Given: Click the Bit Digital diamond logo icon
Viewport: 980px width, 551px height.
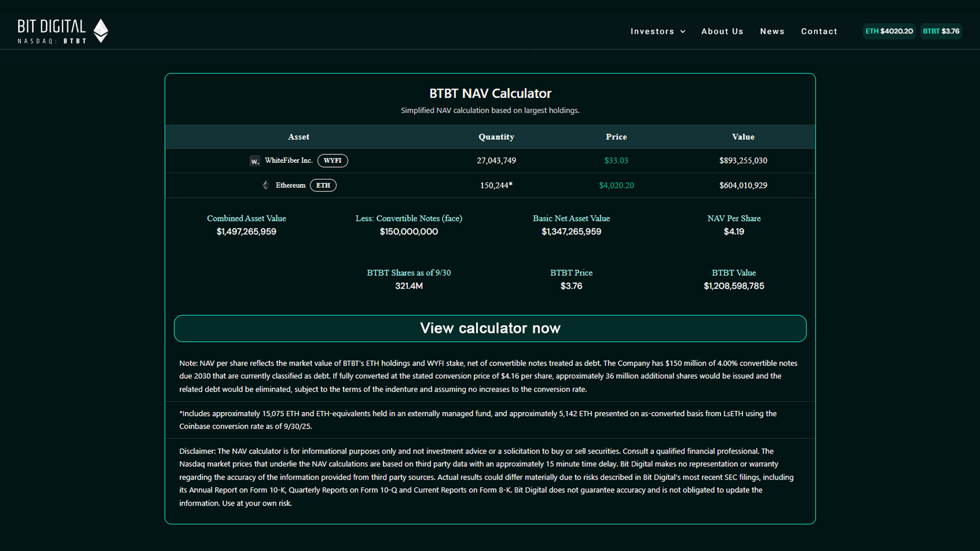Looking at the screenshot, I should pos(101,31).
